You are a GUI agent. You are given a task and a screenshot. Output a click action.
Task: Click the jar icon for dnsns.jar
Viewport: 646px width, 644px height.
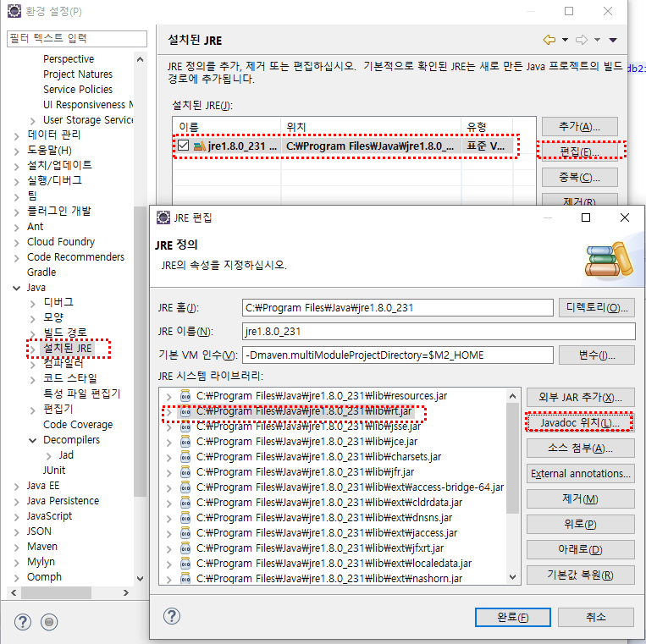click(185, 518)
